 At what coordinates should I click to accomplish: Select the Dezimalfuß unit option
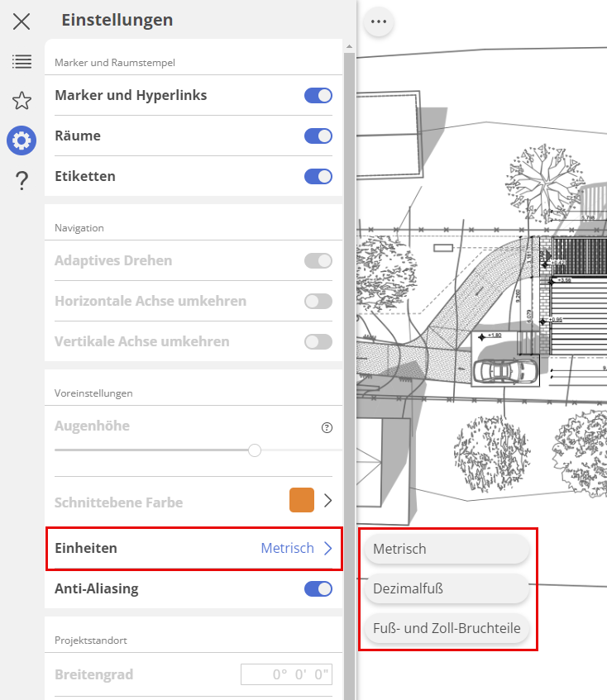[x=447, y=588]
